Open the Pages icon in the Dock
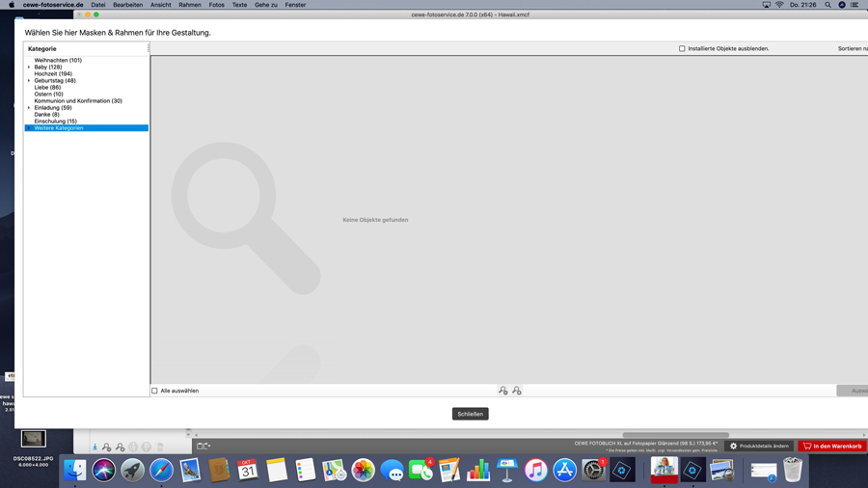The width and height of the screenshot is (868, 488). point(449,471)
